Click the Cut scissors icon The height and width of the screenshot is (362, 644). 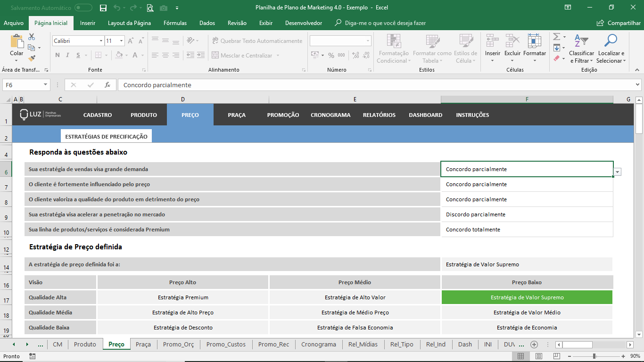[32, 37]
